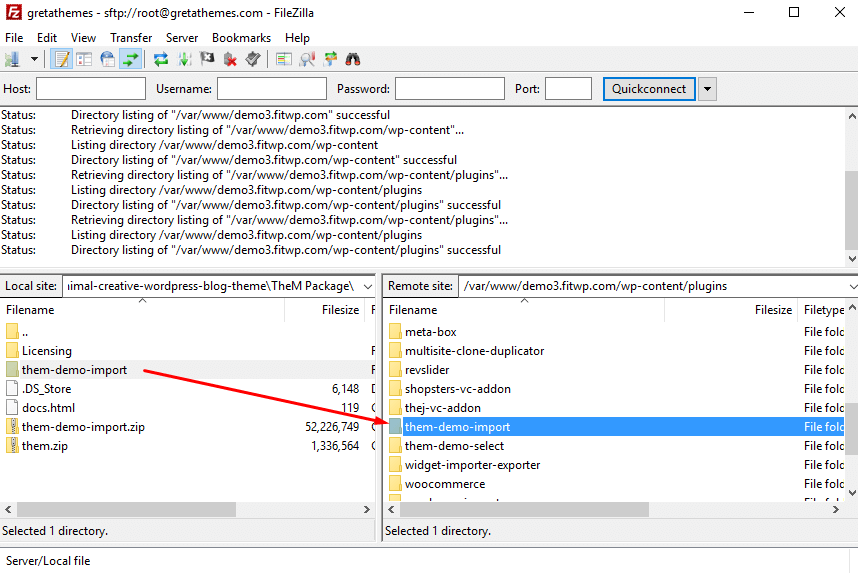858x578 pixels.
Task: Click scroll-right arrow of local list
Action: click(x=367, y=510)
